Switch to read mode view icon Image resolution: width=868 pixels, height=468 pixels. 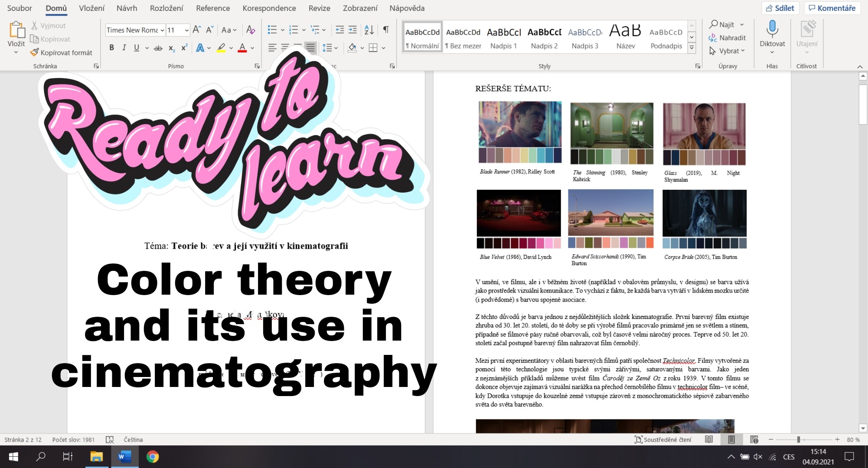pyautogui.click(x=709, y=439)
